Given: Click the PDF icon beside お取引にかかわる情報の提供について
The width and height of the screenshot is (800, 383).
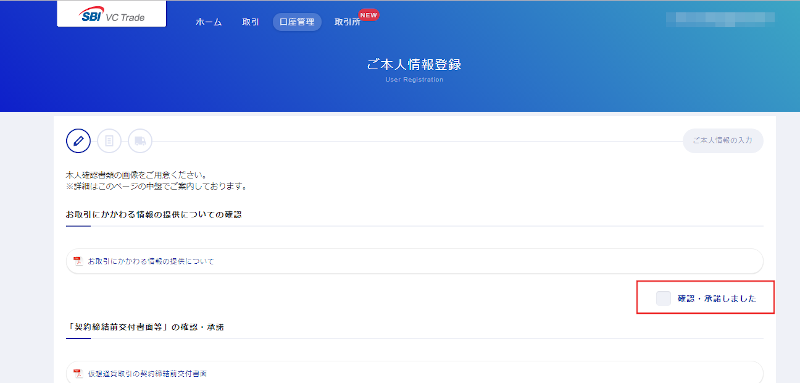Looking at the screenshot, I should coord(78,261).
